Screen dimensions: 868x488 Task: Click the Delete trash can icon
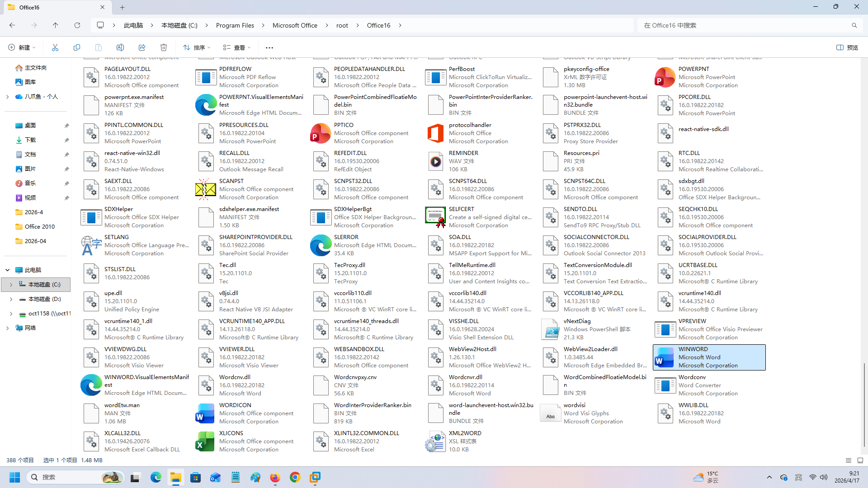[164, 47]
